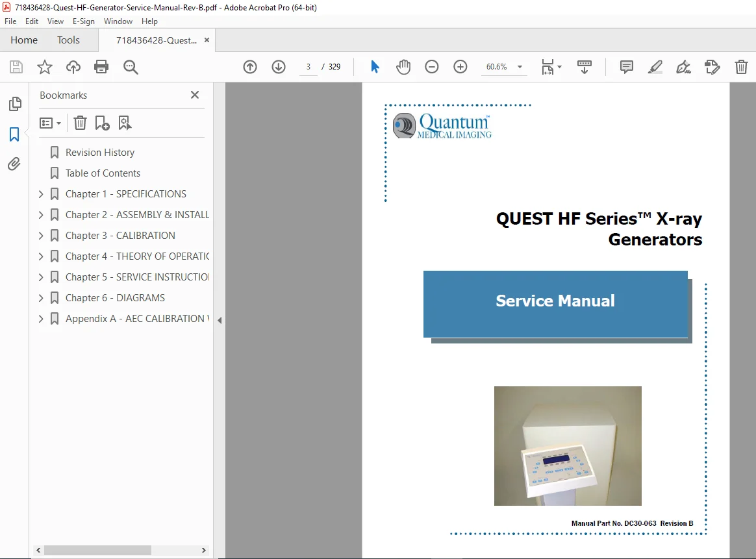The height and width of the screenshot is (559, 756).
Task: Open the zoom level dropdown
Action: point(520,67)
